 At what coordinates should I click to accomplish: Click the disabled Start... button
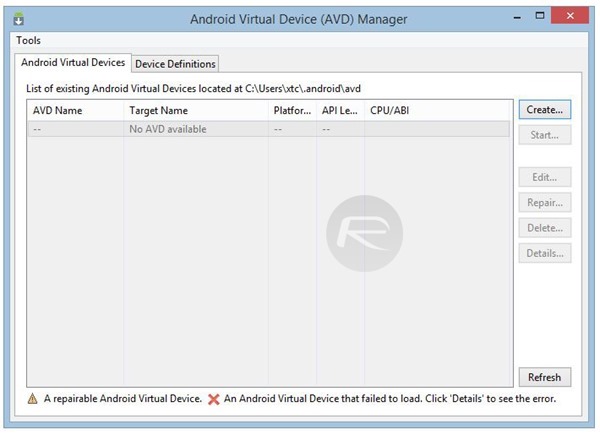click(x=545, y=135)
